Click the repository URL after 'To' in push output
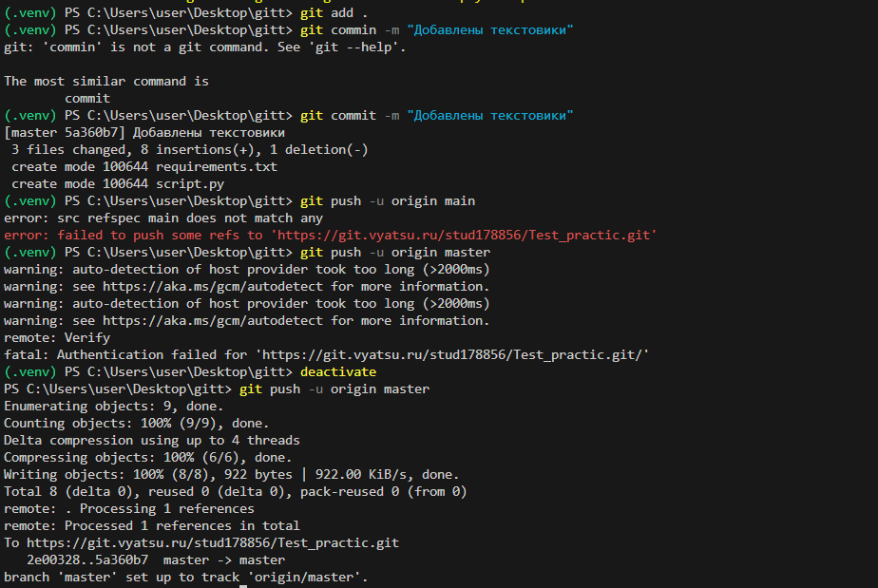 tap(213, 542)
